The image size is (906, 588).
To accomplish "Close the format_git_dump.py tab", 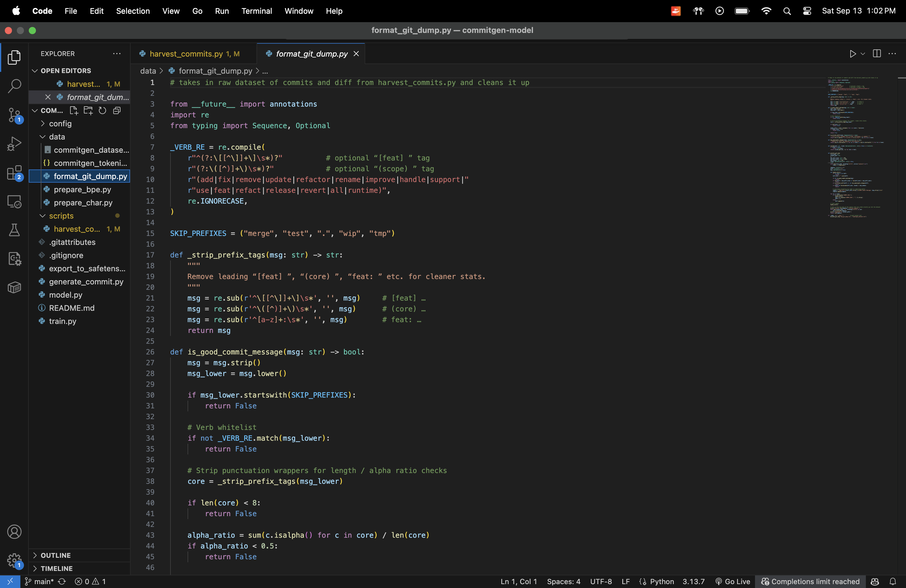I will pos(356,54).
